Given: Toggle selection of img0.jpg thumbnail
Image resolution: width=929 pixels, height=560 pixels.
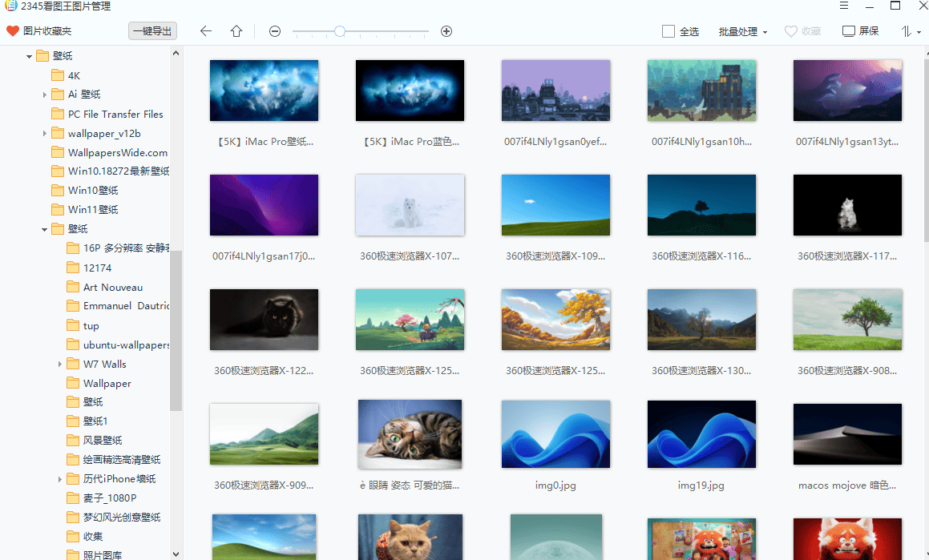Looking at the screenshot, I should (x=555, y=433).
